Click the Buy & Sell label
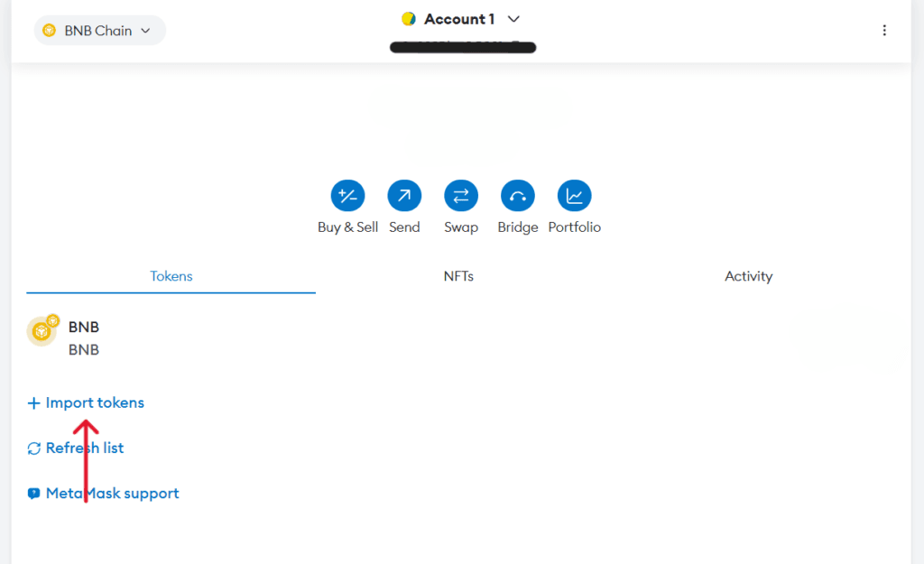 coord(347,227)
